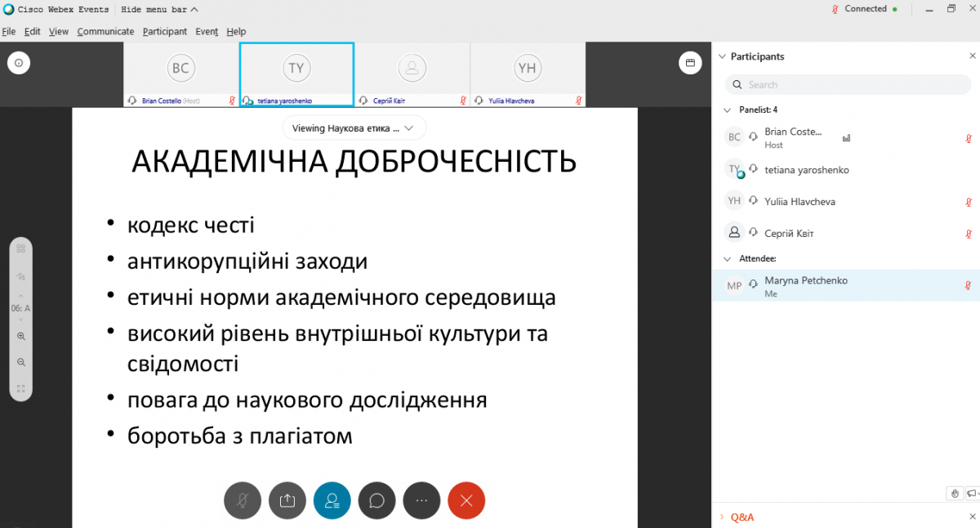Screen dimensions: 980x528
Task: Open thumbnail view in left toolbar
Action: [x=21, y=248]
